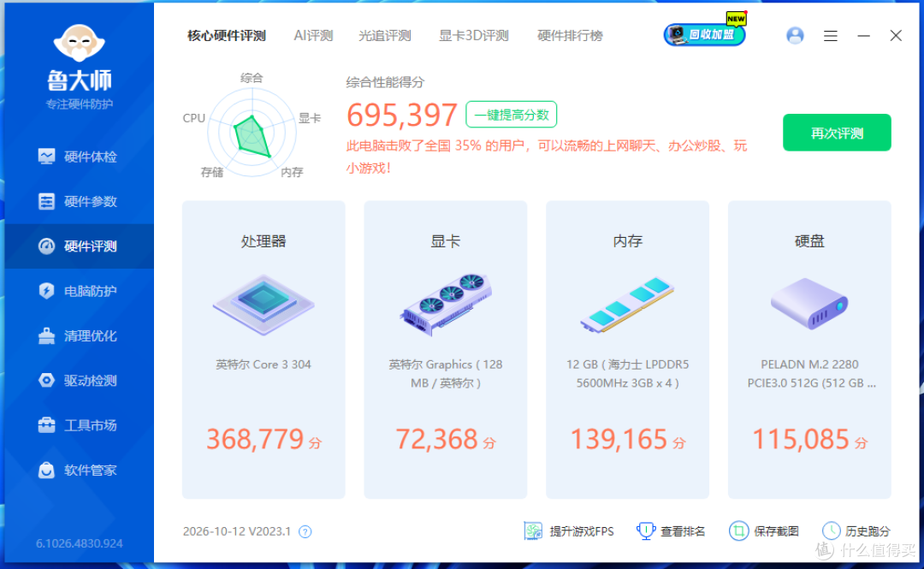Click the hard disk illustration
The width and height of the screenshot is (924, 569).
pyautogui.click(x=809, y=305)
